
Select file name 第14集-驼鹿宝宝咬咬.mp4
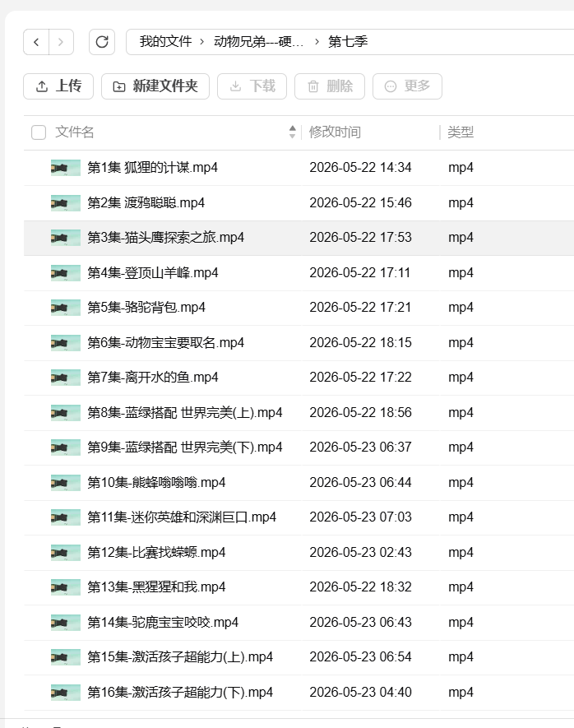163,622
